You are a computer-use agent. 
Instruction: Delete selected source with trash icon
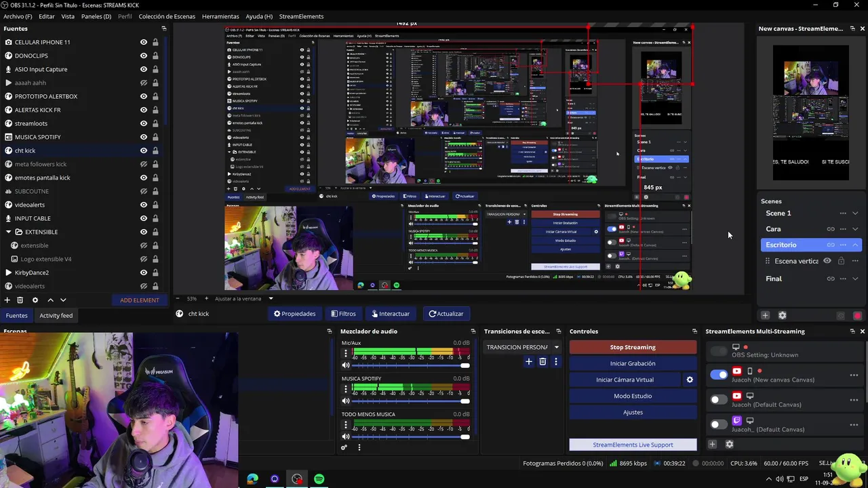point(20,300)
